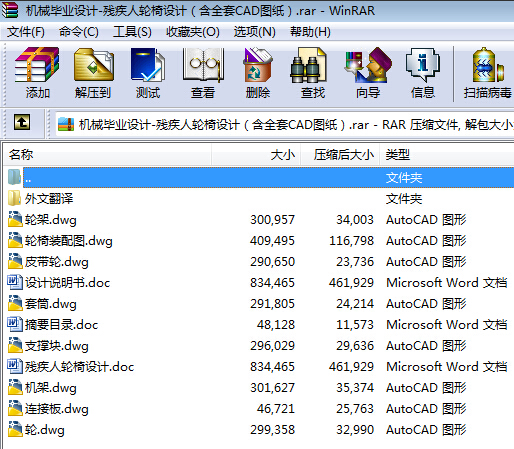Click the 机架.dwg file icon
The width and height of the screenshot is (514, 449).
15,387
